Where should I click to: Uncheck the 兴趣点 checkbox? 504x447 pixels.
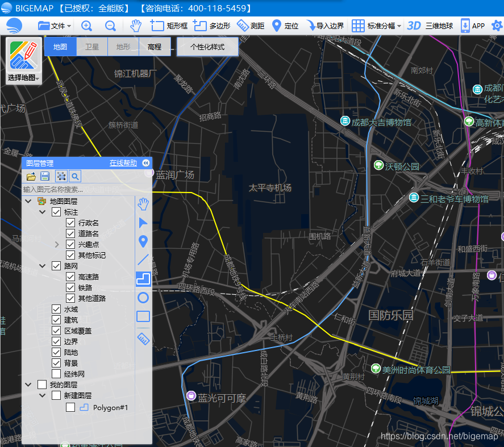[70, 244]
